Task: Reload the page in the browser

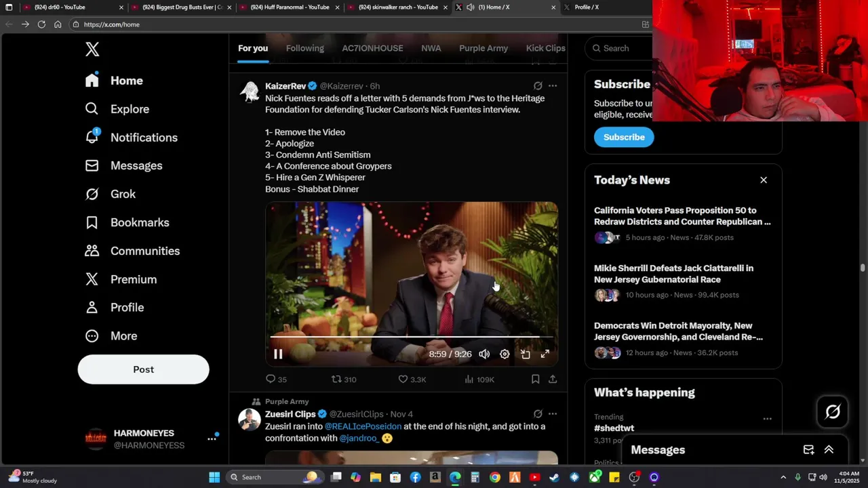Action: click(41, 24)
